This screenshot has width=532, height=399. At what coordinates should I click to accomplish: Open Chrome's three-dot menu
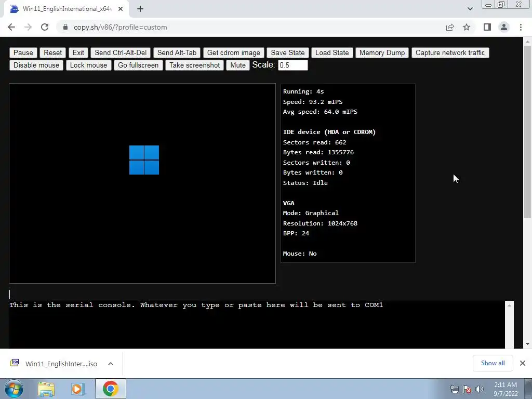(521, 27)
